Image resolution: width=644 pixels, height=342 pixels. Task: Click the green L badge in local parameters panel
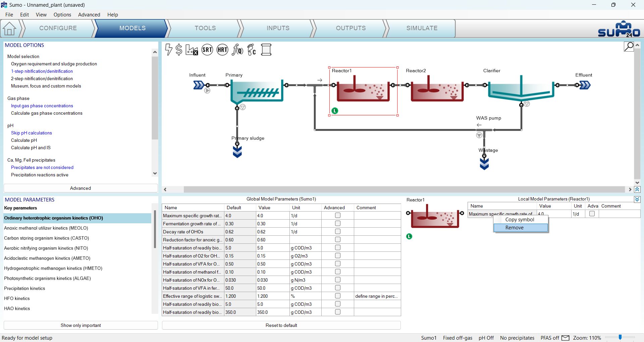[x=409, y=236]
